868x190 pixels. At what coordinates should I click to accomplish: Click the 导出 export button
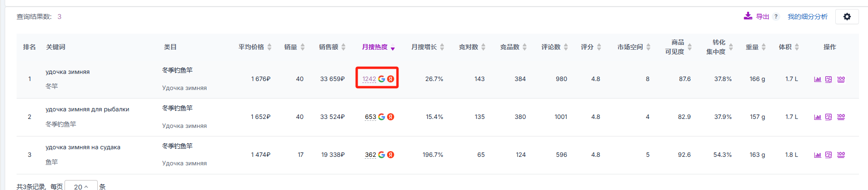757,17
